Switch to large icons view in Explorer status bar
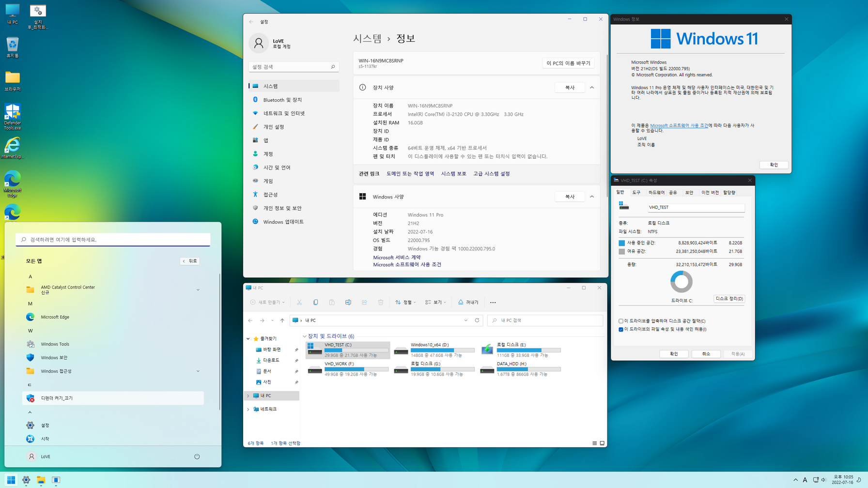This screenshot has width=868, height=488. click(602, 443)
